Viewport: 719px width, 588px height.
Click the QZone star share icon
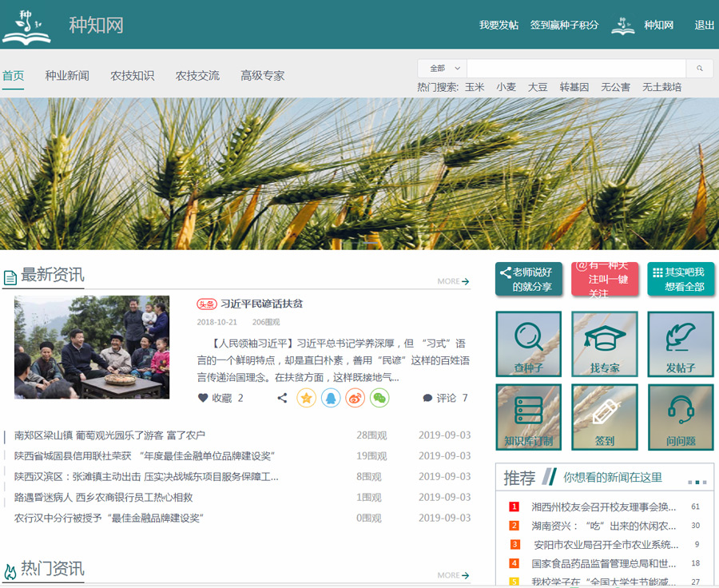click(306, 398)
